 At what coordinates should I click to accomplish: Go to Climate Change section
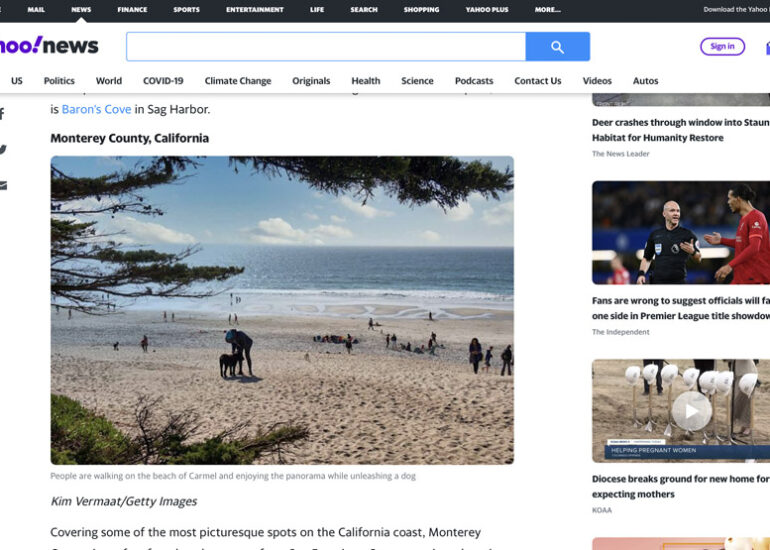(238, 81)
